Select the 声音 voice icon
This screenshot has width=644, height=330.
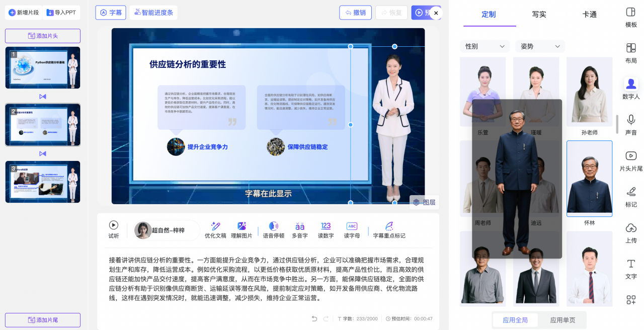point(631,124)
